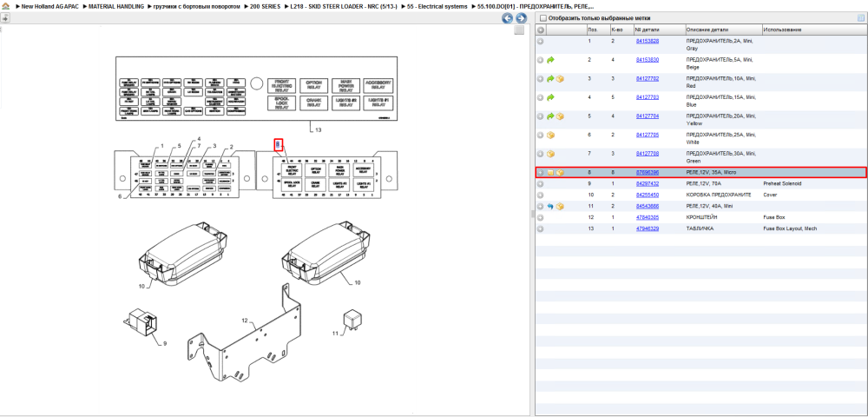Select callout 11 near the mini relay

pos(335,334)
